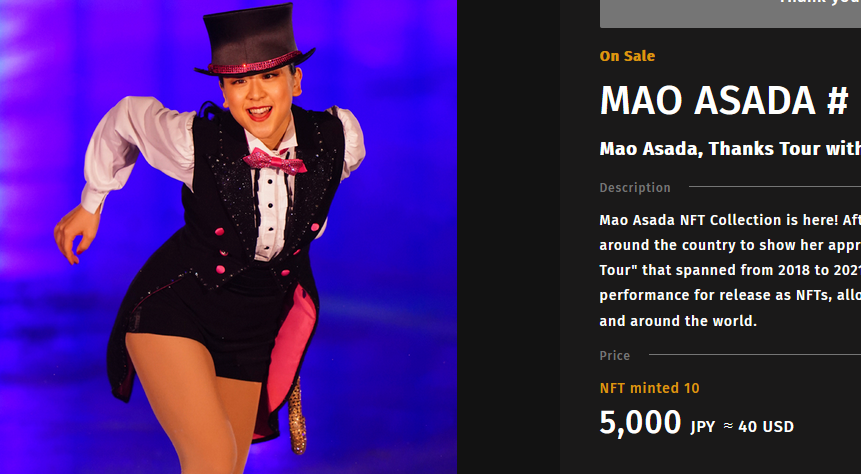
Task: Click the "and around the world." closing line
Action: pos(678,321)
